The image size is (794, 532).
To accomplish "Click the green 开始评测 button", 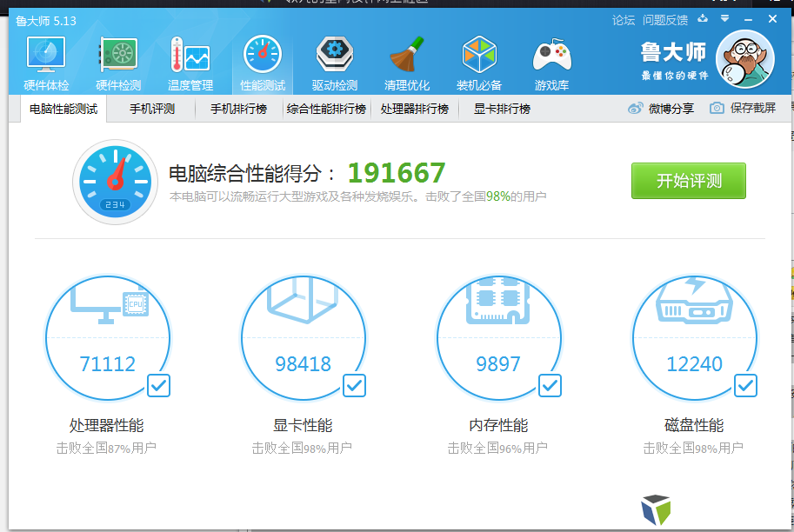I will pos(688,181).
